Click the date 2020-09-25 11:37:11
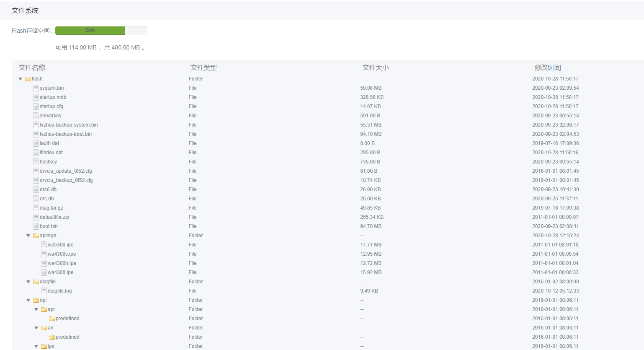644x350 pixels. pyautogui.click(x=555, y=199)
